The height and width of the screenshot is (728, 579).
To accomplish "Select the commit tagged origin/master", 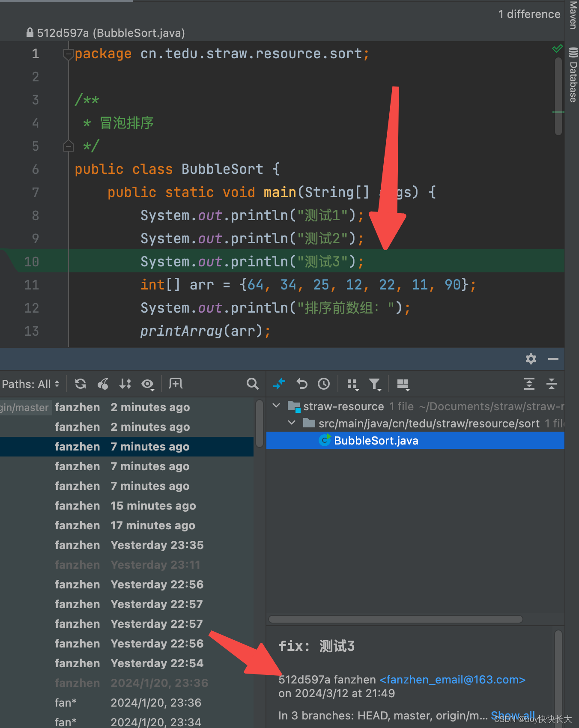I will tap(127, 407).
